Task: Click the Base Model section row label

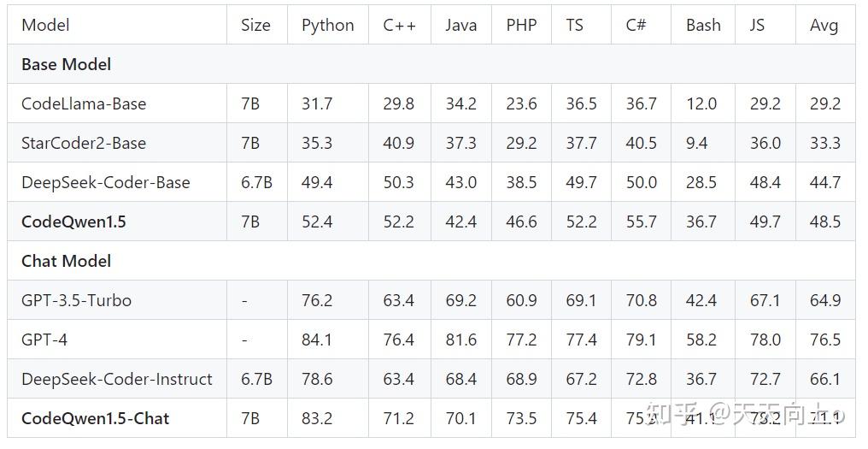Action: [x=66, y=64]
